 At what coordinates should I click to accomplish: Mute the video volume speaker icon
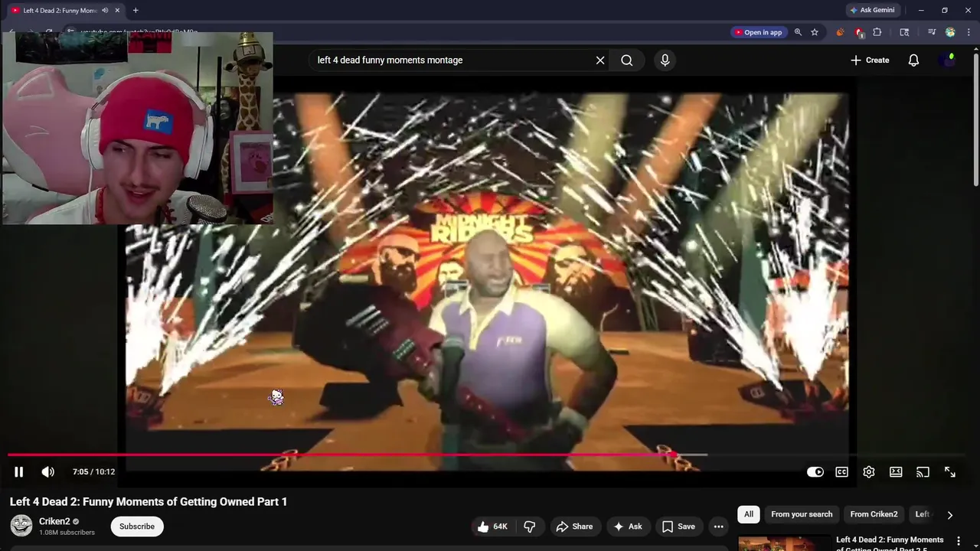47,472
